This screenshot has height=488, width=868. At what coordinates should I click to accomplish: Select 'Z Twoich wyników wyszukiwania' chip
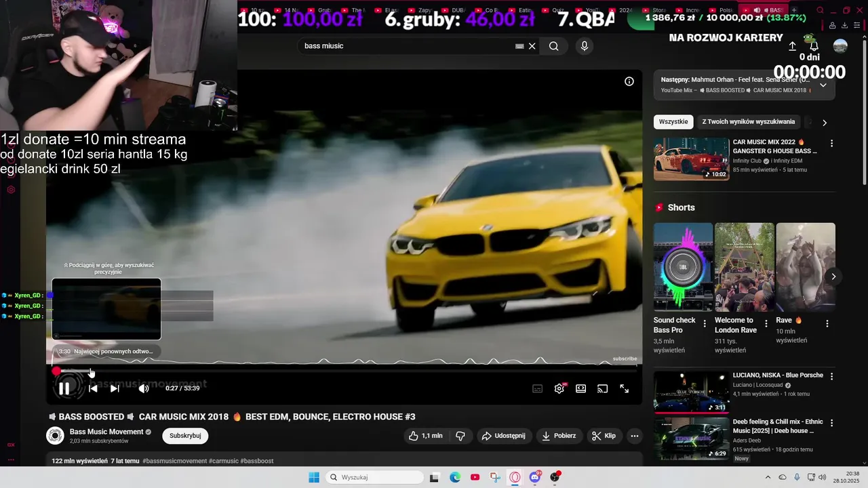[x=749, y=122]
